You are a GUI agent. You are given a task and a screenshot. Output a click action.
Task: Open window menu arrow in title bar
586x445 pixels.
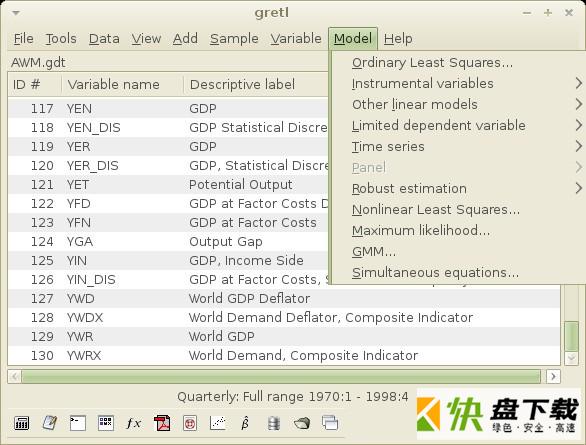(16, 13)
